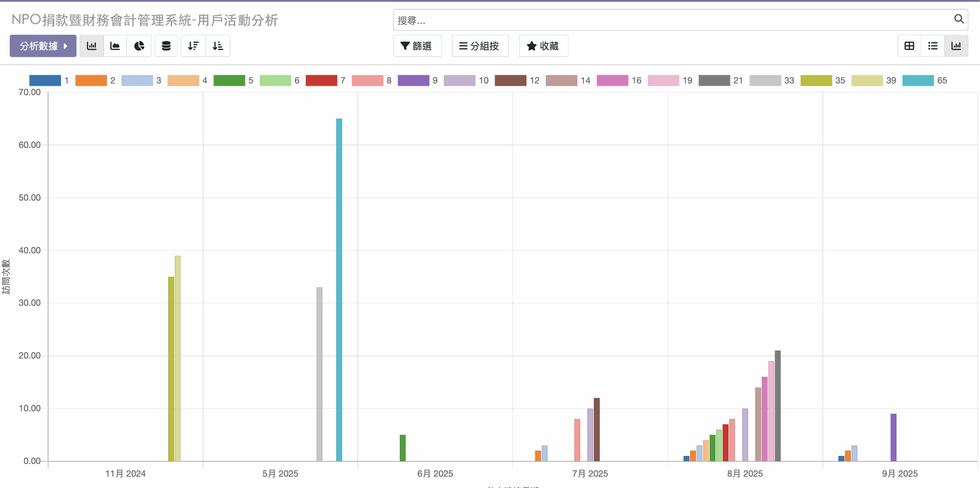
Task: Click the tallest bar in 5月 2025
Action: click(339, 290)
